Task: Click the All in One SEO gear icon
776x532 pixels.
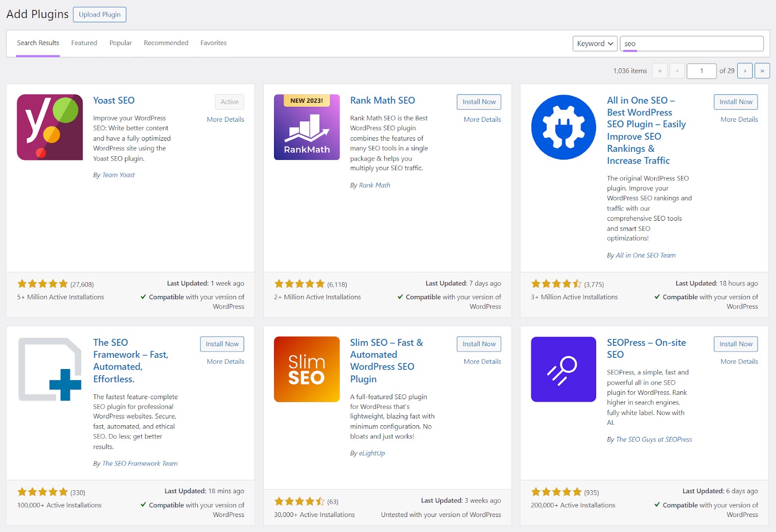Action: [x=563, y=127]
